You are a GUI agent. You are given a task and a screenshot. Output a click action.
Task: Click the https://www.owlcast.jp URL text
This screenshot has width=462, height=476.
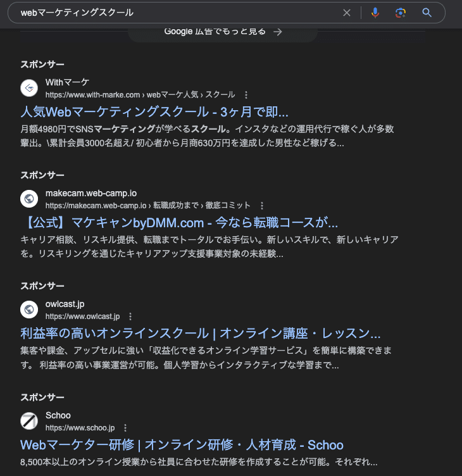[x=82, y=316]
